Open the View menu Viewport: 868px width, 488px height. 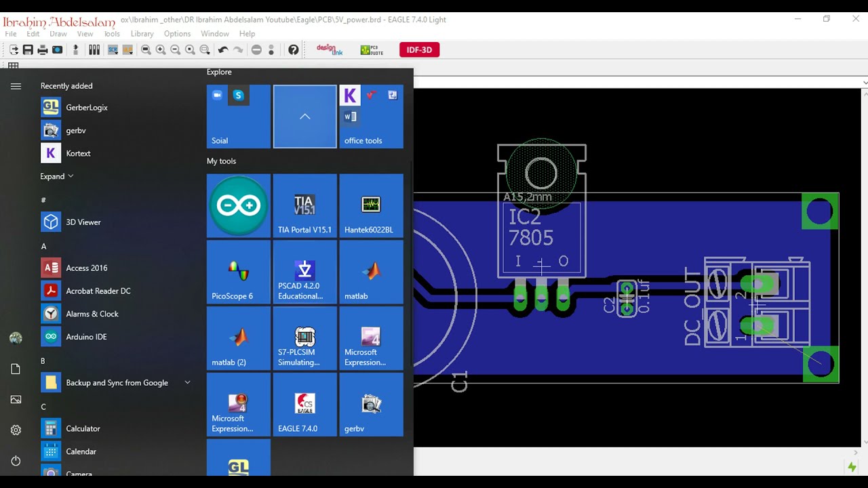(85, 33)
